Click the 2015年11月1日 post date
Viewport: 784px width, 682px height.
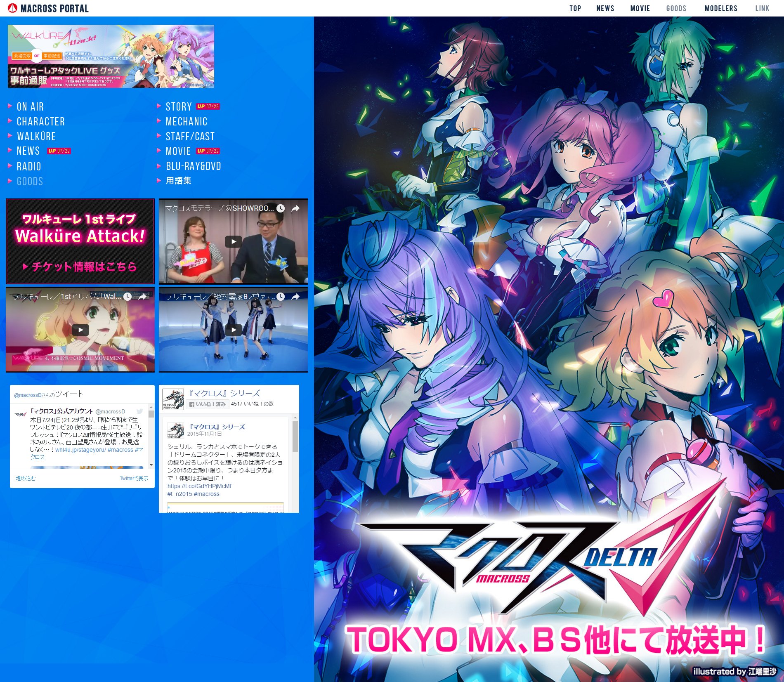click(204, 434)
